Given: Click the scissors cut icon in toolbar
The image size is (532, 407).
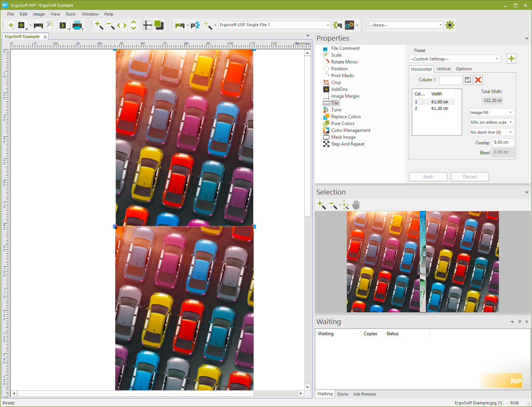Looking at the screenshot, I should click(50, 25).
